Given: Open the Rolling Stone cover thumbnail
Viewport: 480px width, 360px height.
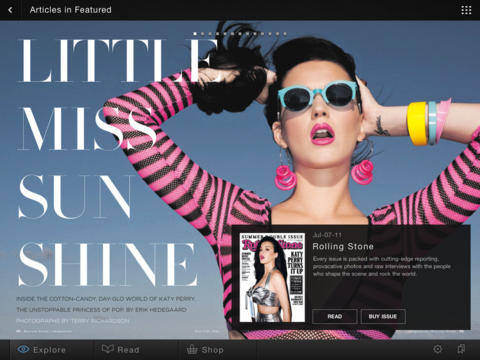Looking at the screenshot, I should coord(272,277).
